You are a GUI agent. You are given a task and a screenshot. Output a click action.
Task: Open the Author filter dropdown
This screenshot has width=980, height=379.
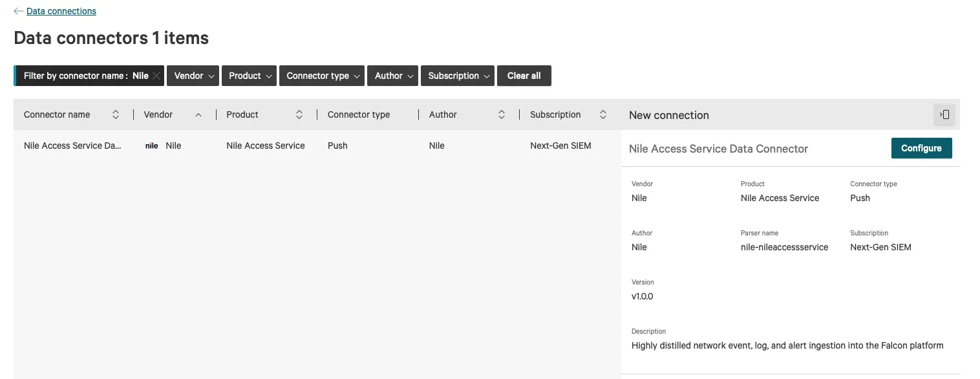point(393,76)
